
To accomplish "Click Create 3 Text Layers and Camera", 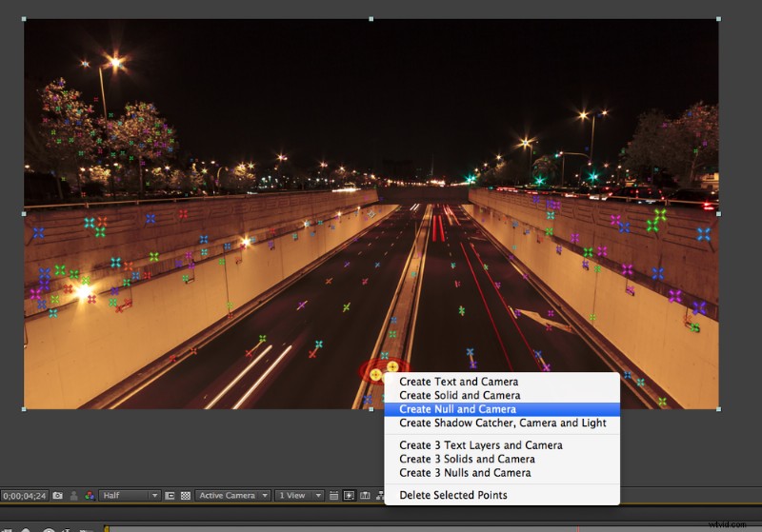I will point(480,445).
